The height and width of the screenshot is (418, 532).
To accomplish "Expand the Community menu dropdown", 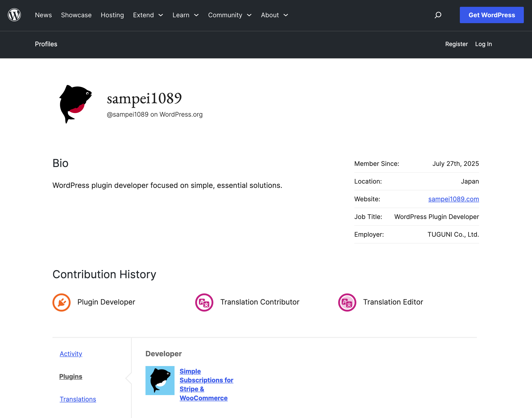I will coord(229,15).
